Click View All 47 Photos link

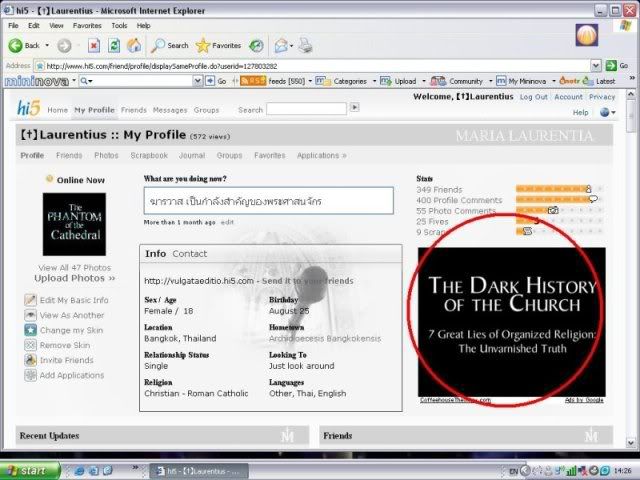coord(74,267)
